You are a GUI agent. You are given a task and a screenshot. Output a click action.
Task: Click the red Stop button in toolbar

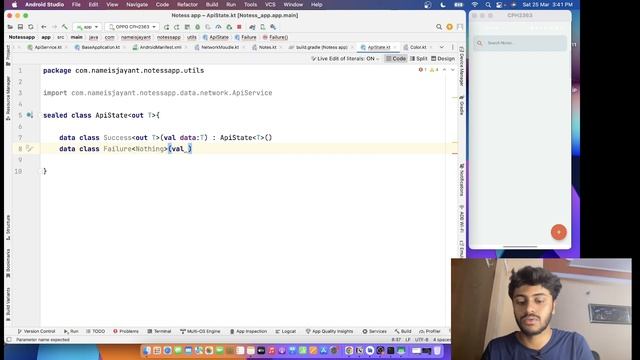[x=240, y=27]
